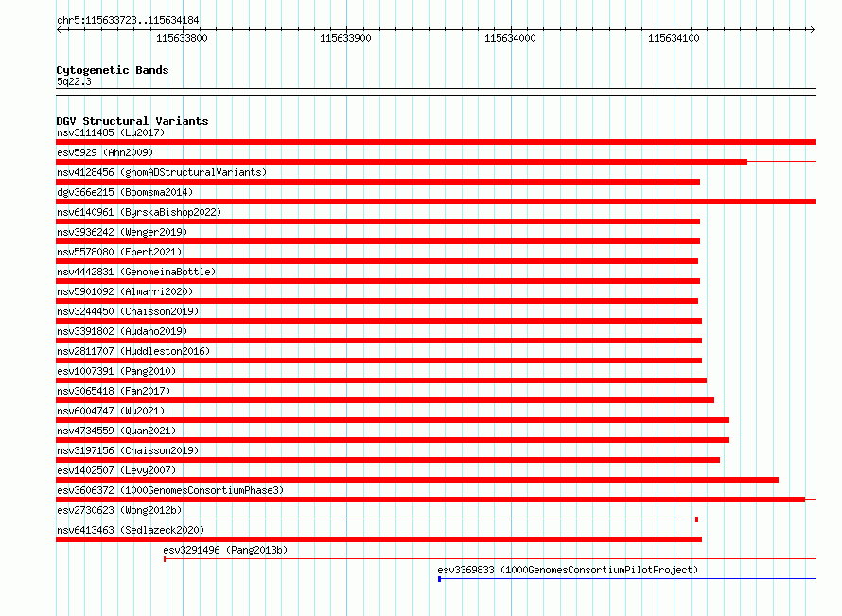Click the red start marker of esv3291496
This screenshot has width=842, height=616.
(x=165, y=559)
